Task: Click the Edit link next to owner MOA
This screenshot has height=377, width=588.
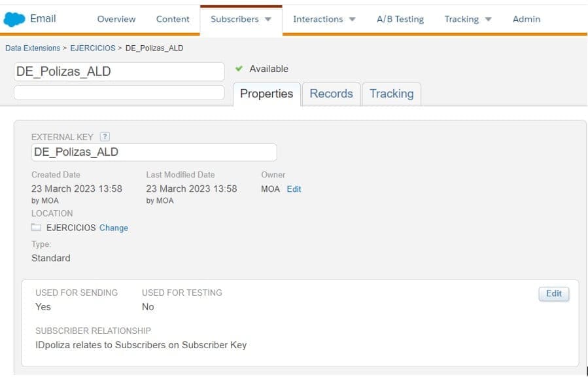Action: click(294, 189)
